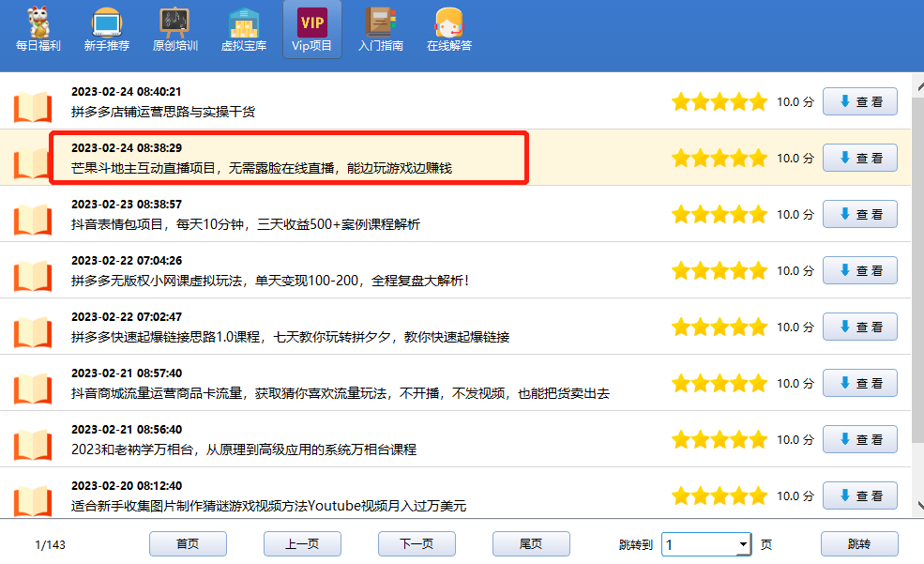This screenshot has height=564, width=924.
Task: Click scrollbar up arrow of list
Action: 918,86
